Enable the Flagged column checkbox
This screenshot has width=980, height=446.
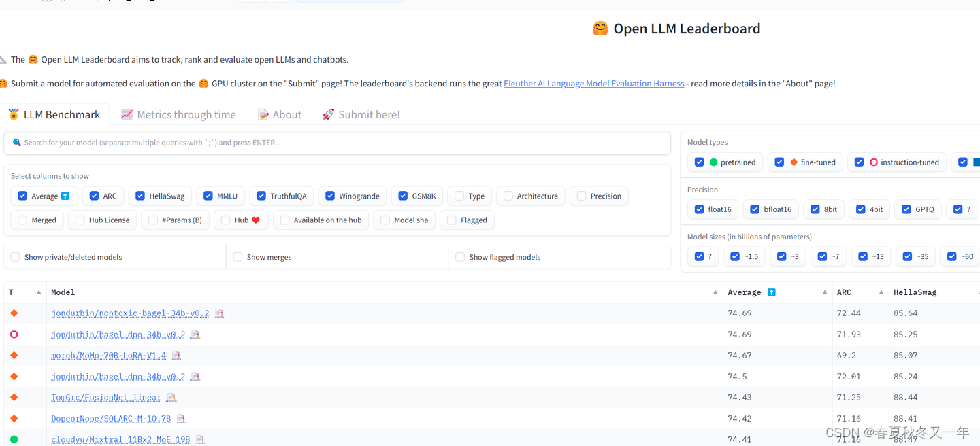pyautogui.click(x=452, y=220)
